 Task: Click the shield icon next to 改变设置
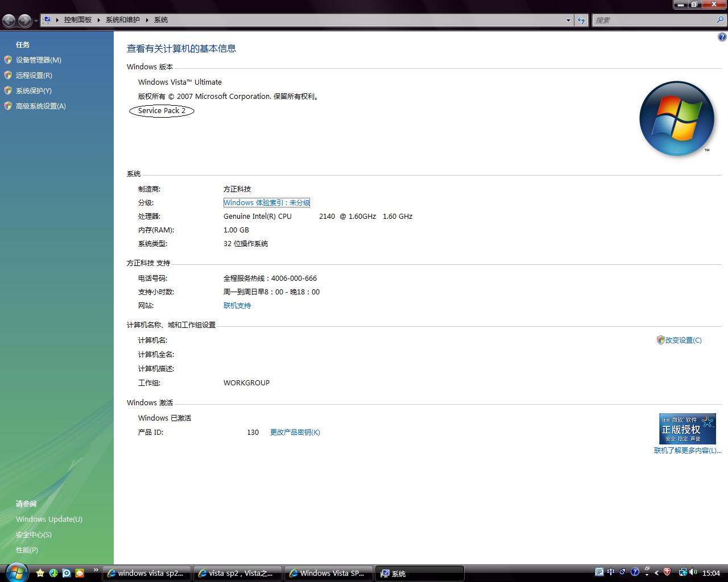661,340
